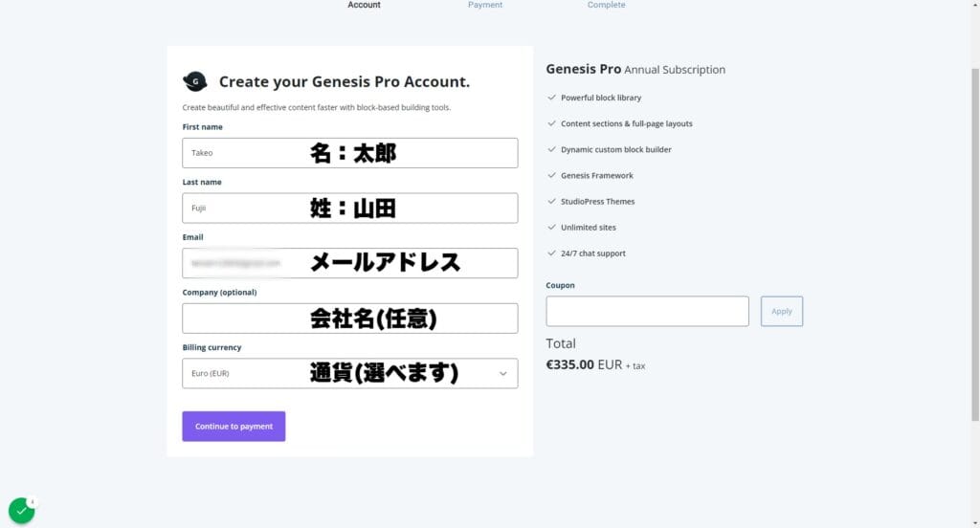Viewport: 980px width, 528px height.
Task: Apply the coupon code
Action: 781,311
